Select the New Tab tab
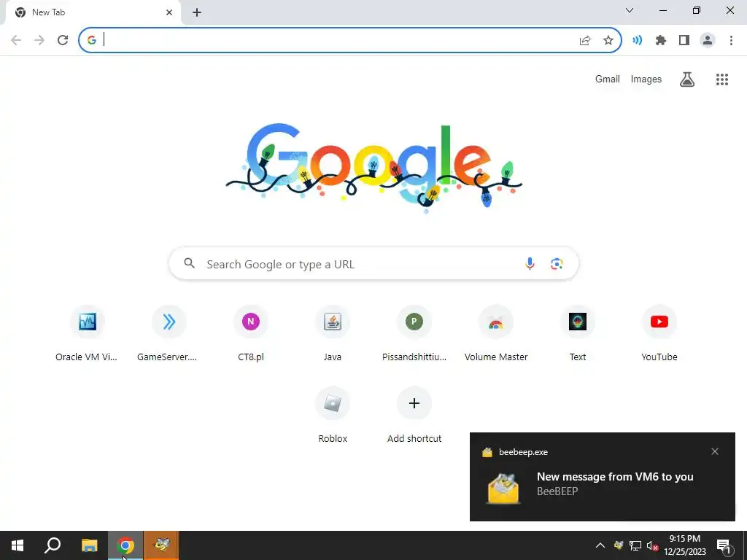The image size is (747, 560). point(93,12)
